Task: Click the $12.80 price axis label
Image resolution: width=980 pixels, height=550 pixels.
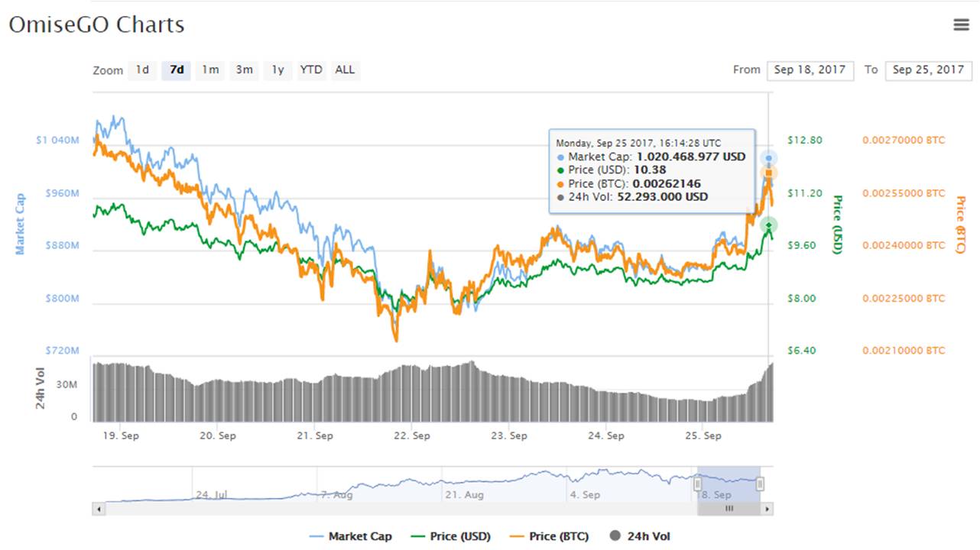Action: click(805, 140)
